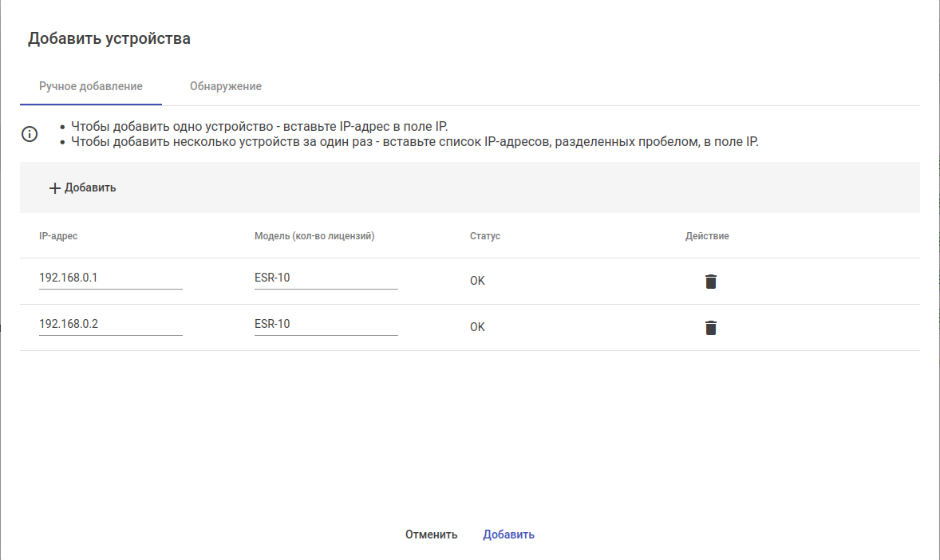Click the info icon beside instructions
940x560 pixels.
click(30, 134)
